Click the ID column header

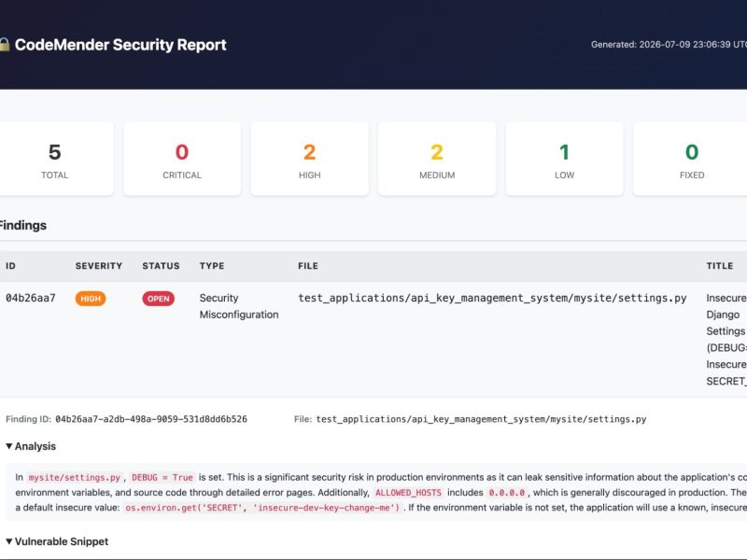(10, 266)
